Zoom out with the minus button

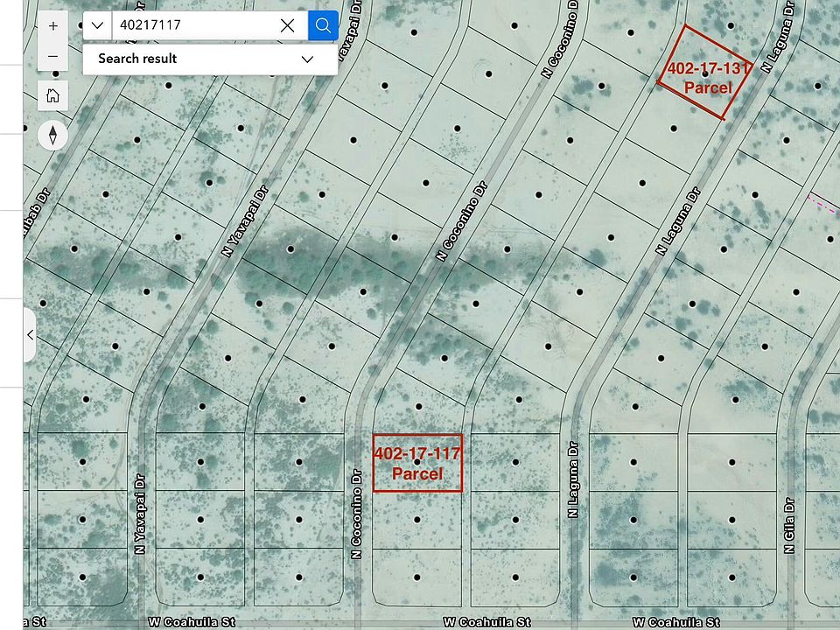pyautogui.click(x=53, y=57)
